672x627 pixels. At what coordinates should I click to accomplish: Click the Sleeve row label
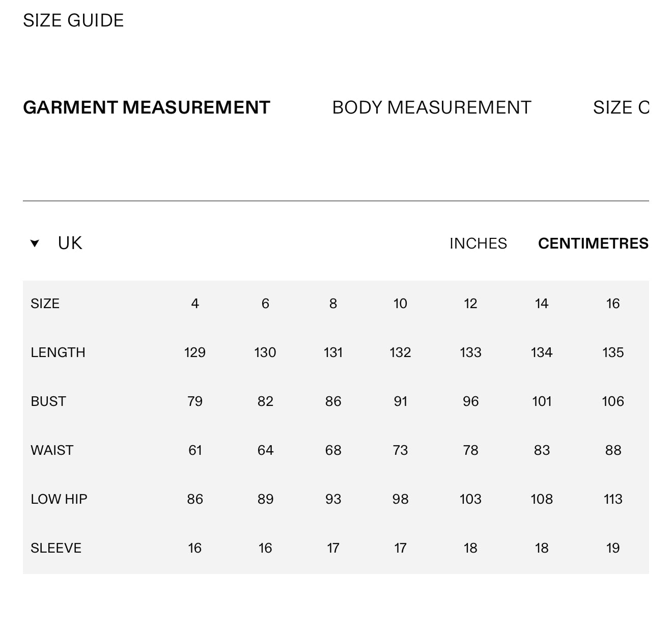[56, 548]
